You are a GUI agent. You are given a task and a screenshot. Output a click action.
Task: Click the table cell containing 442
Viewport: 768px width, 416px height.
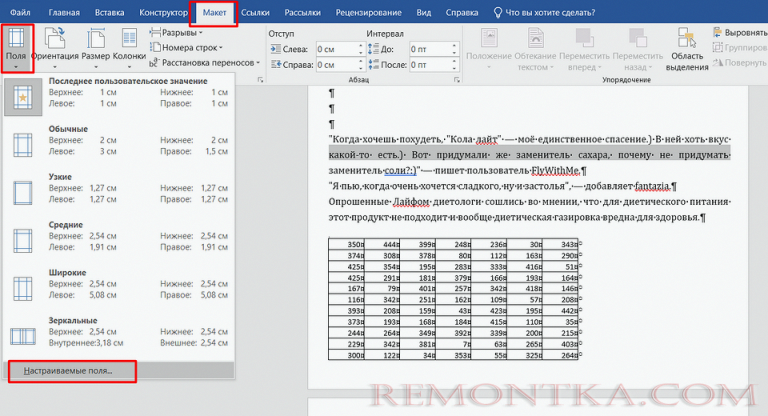(x=561, y=311)
